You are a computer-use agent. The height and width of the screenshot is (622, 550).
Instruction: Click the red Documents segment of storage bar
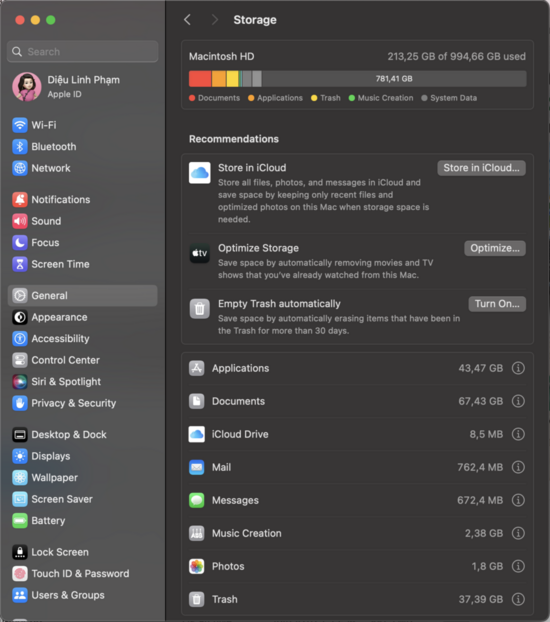[200, 79]
